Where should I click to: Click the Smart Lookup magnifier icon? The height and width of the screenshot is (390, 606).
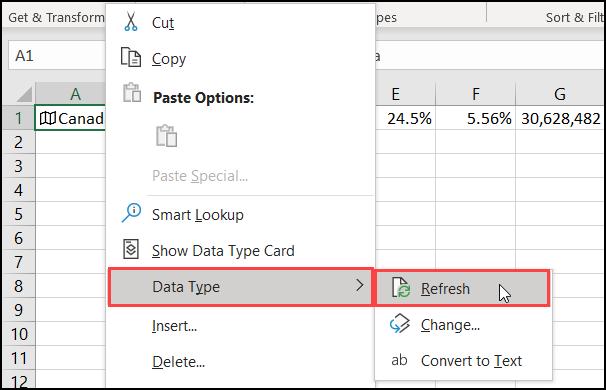click(x=131, y=213)
